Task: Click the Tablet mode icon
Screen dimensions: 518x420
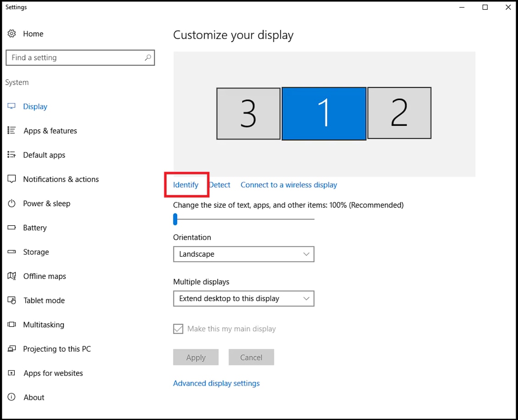Action: tap(11, 300)
